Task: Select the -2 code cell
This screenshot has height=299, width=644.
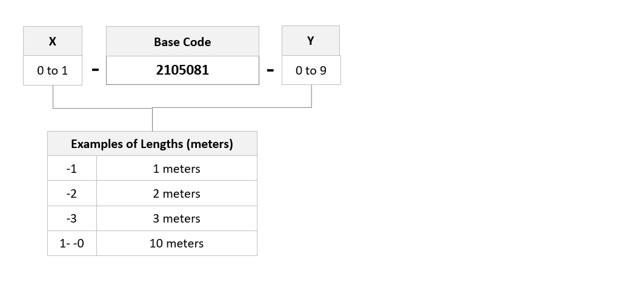Action: point(72,193)
